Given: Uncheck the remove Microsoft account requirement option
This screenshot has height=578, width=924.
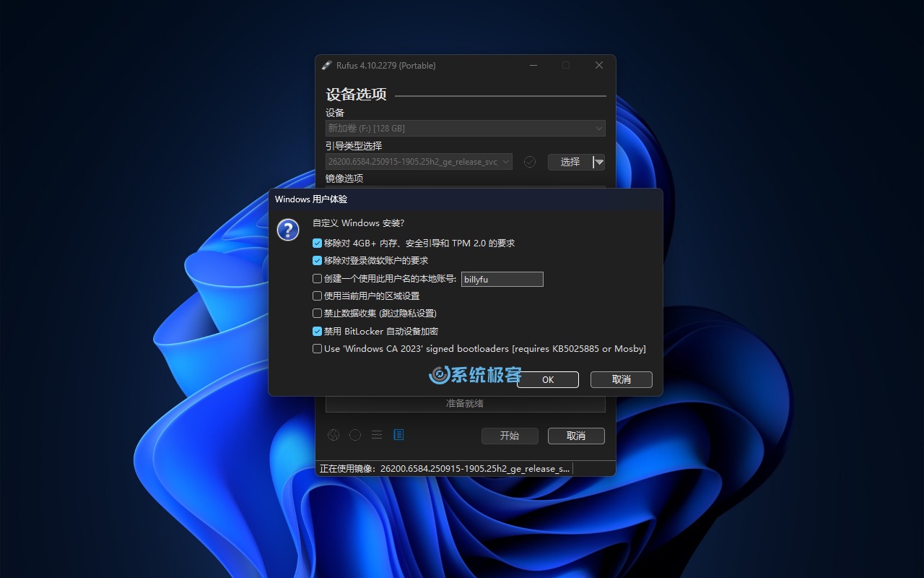Looking at the screenshot, I should pos(317,261).
